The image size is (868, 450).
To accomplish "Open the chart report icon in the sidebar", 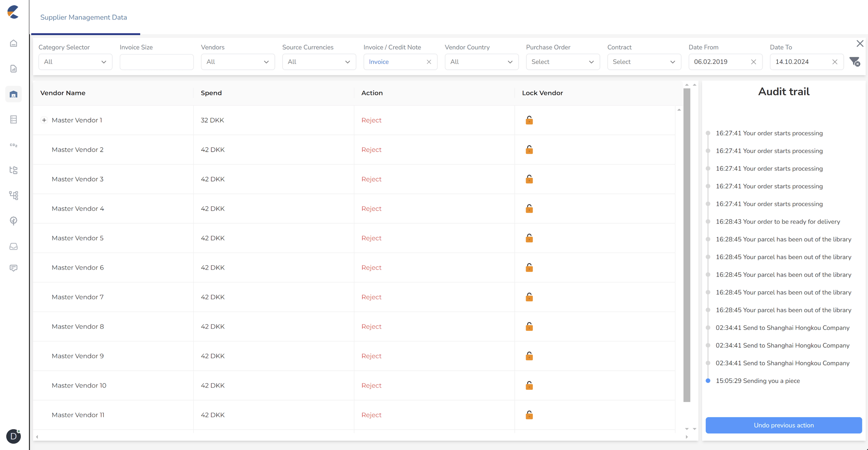I will [x=13, y=68].
